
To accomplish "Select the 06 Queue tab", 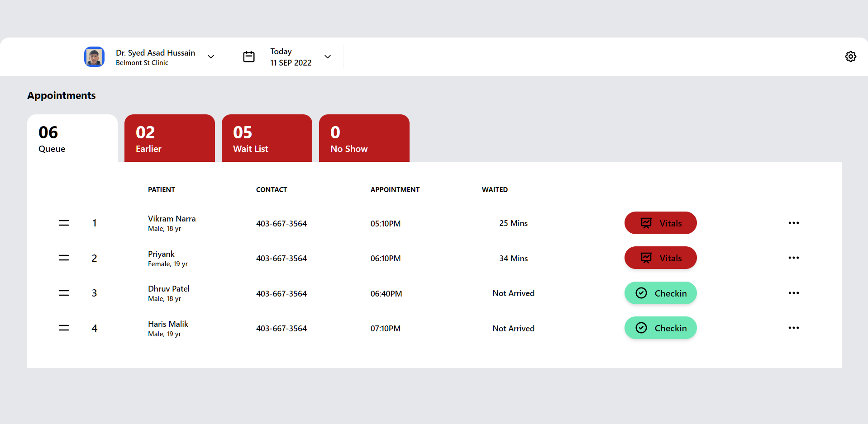I will click(72, 138).
